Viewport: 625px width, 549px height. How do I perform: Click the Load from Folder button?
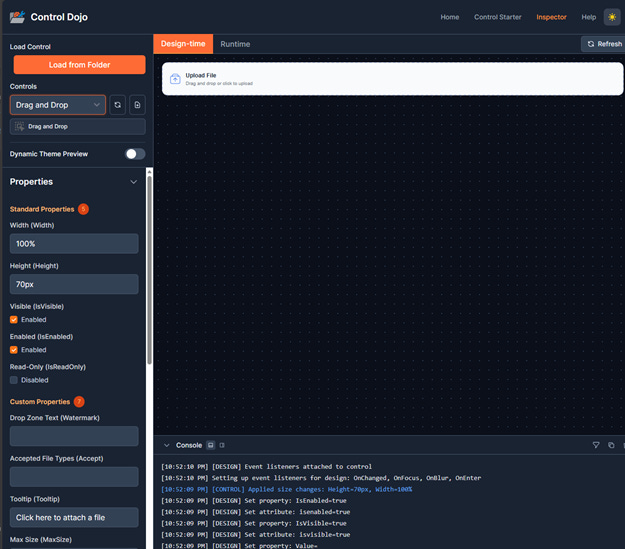(79, 65)
